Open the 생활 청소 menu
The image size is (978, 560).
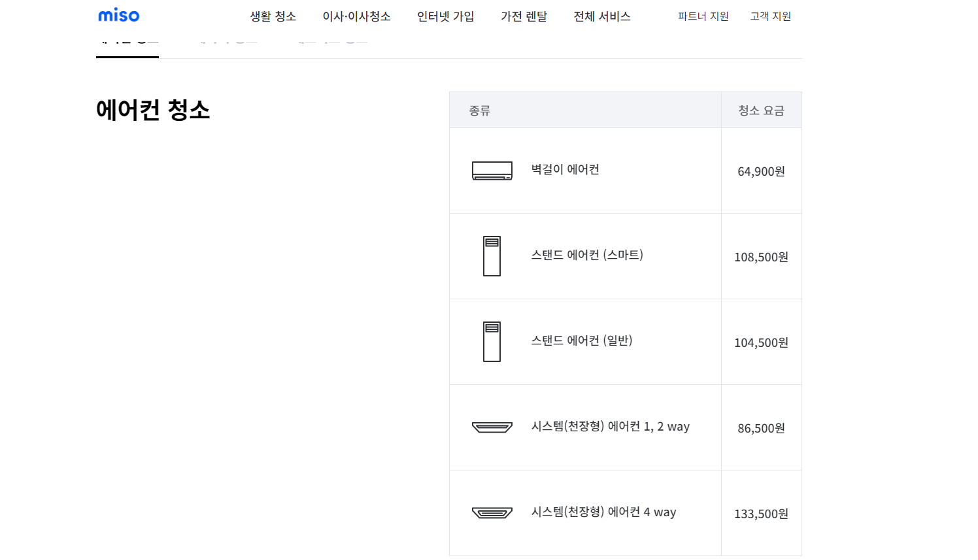[x=273, y=16]
